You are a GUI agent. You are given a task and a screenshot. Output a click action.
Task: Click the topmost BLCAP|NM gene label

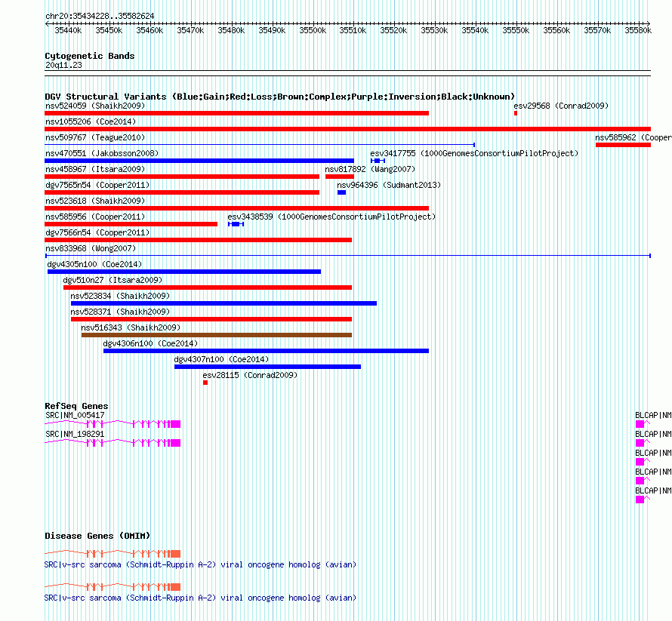point(653,415)
